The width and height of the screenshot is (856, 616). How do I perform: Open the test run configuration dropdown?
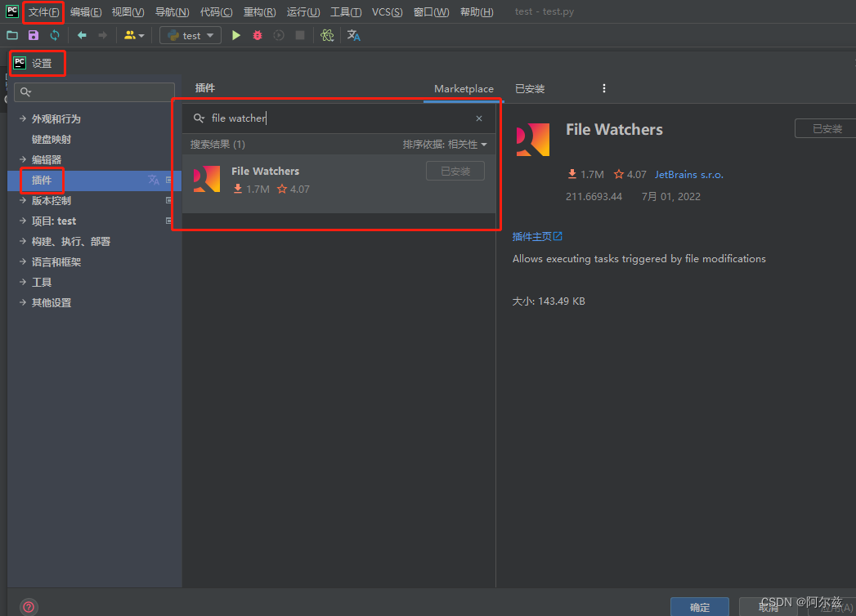[190, 35]
